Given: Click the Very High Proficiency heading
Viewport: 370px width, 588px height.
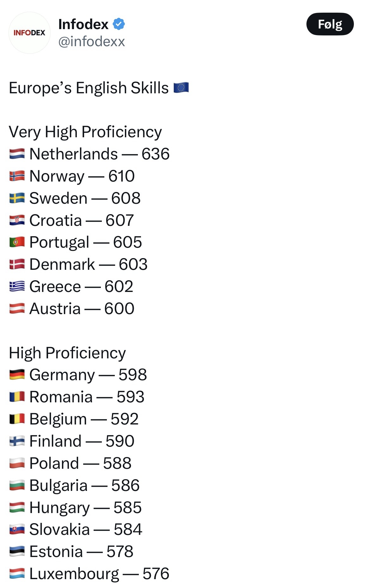Looking at the screenshot, I should 85,132.
